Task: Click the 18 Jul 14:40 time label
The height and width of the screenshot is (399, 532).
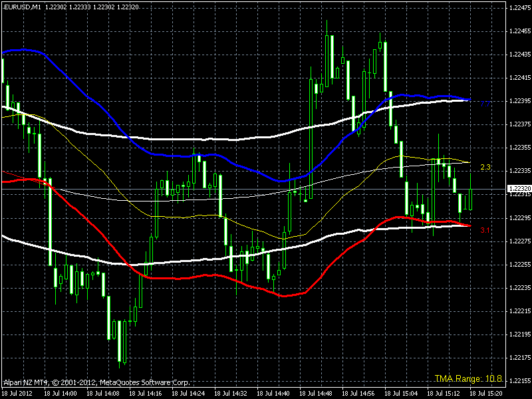Action: 273,394
